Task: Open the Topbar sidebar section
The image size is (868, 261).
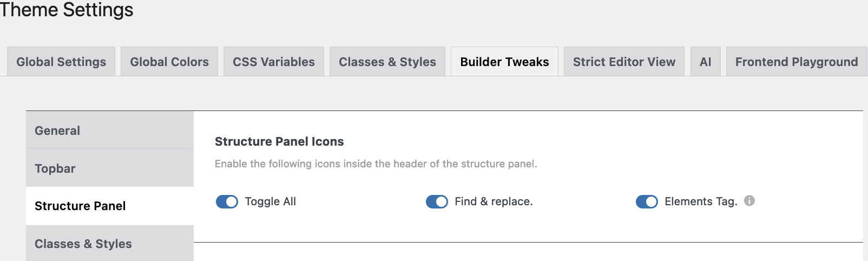Action: (x=110, y=168)
